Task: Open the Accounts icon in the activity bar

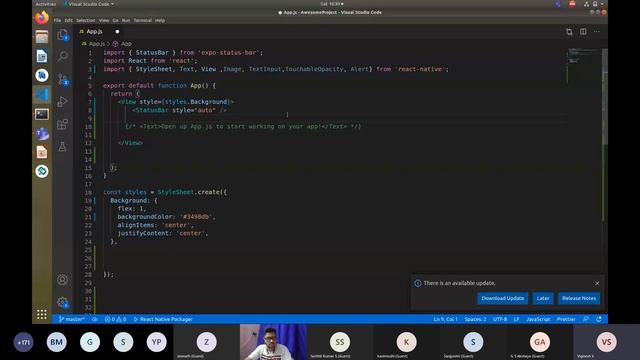Action: (62, 280)
